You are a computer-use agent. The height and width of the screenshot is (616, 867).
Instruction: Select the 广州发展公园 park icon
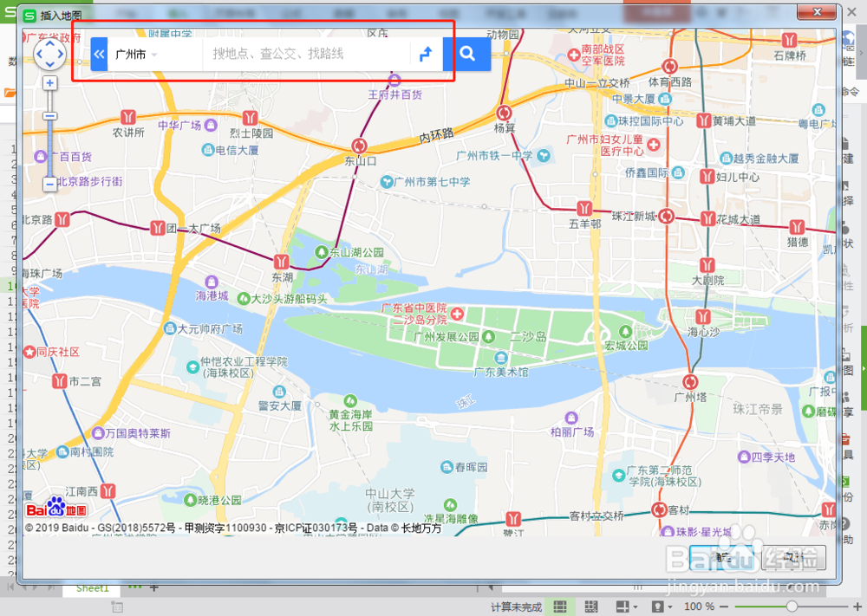click(x=488, y=336)
